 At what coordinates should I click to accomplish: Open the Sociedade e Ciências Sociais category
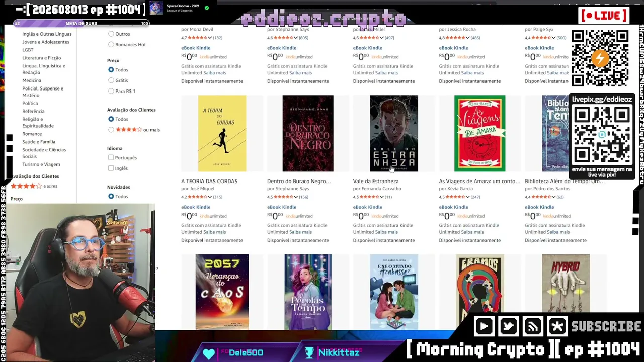tap(44, 153)
